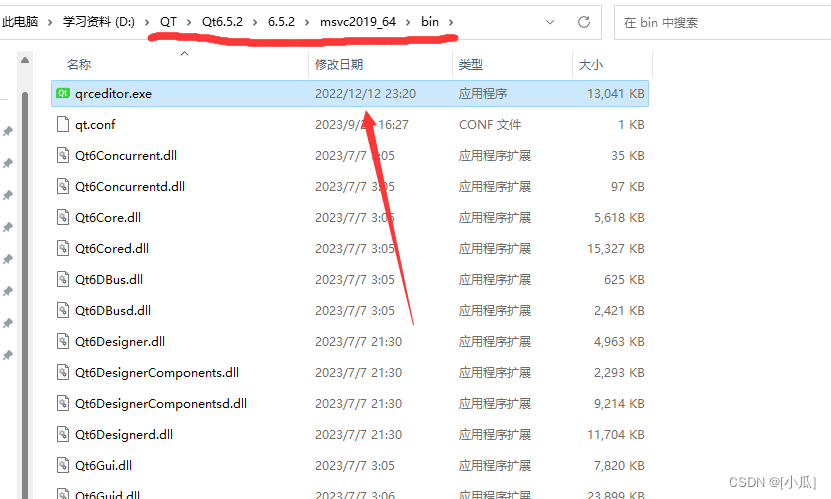
Task: Expand the chevron after 学习资料 (D:)
Action: point(148,22)
